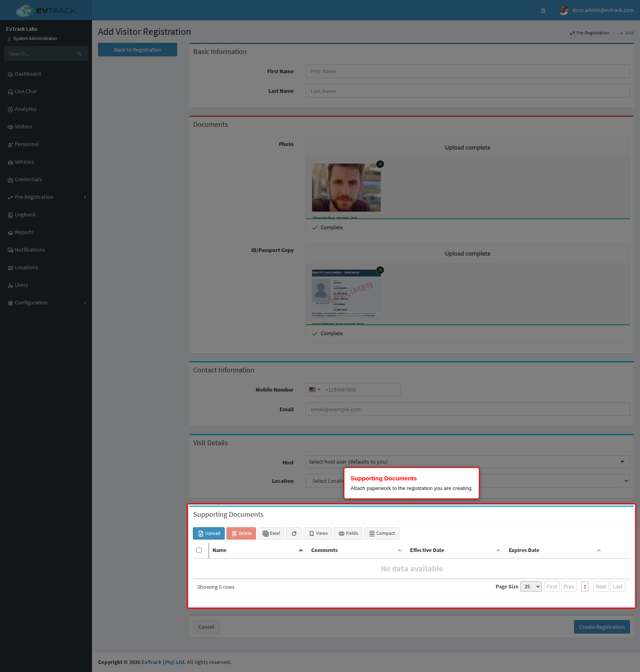
Task: Click the refresh table icon
Action: point(294,533)
